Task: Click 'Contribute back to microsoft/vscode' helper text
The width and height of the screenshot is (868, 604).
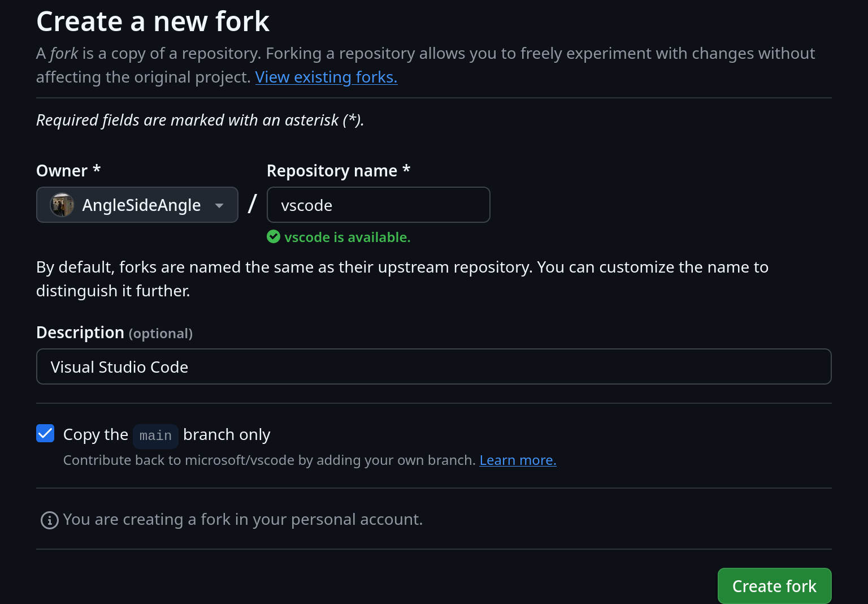Action: [270, 460]
